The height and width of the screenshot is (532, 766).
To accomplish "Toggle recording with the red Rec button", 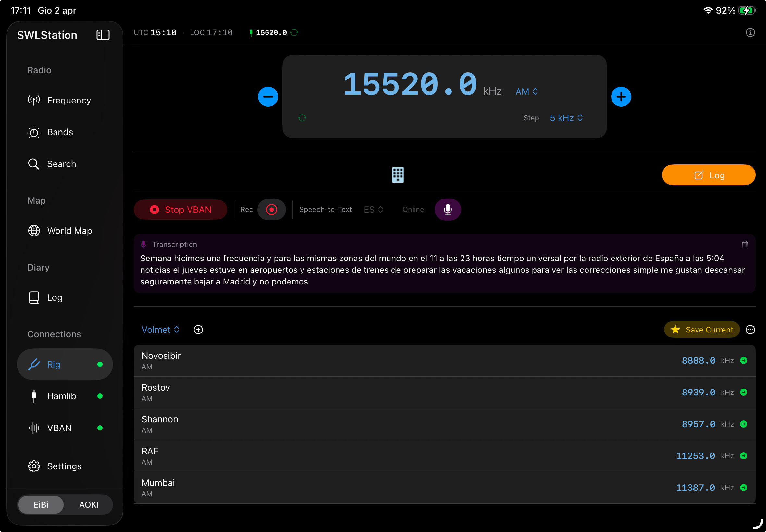I will [x=271, y=209].
